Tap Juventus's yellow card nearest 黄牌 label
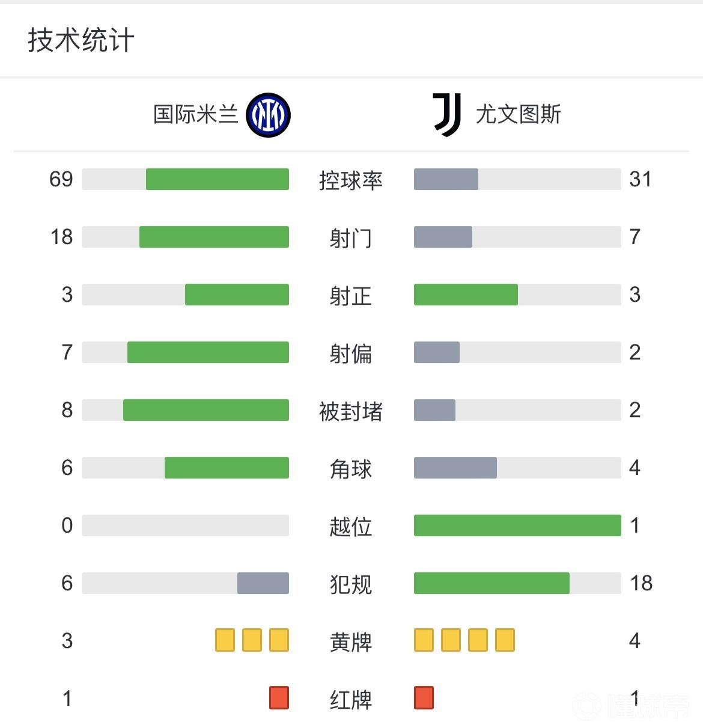This screenshot has height=728, width=703. tap(424, 640)
